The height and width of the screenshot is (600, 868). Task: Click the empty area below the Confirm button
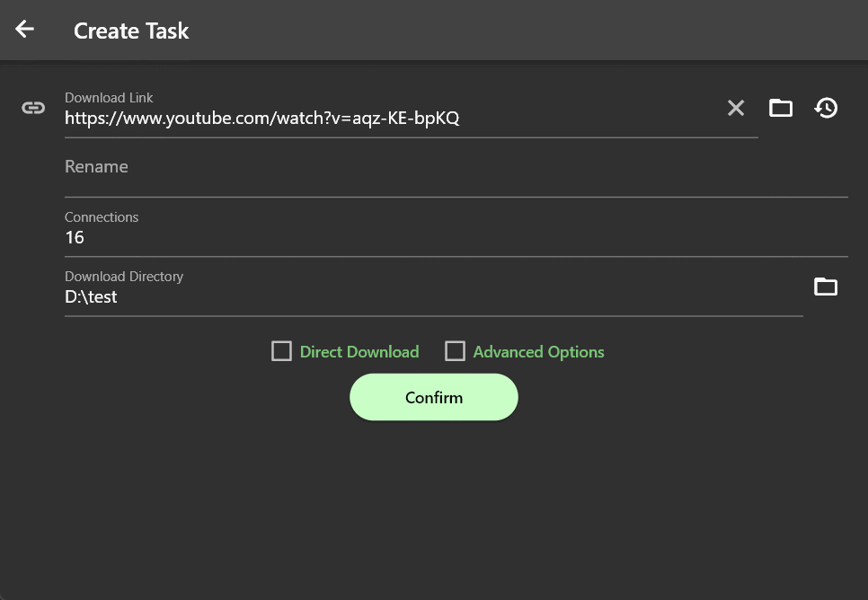pos(434,503)
